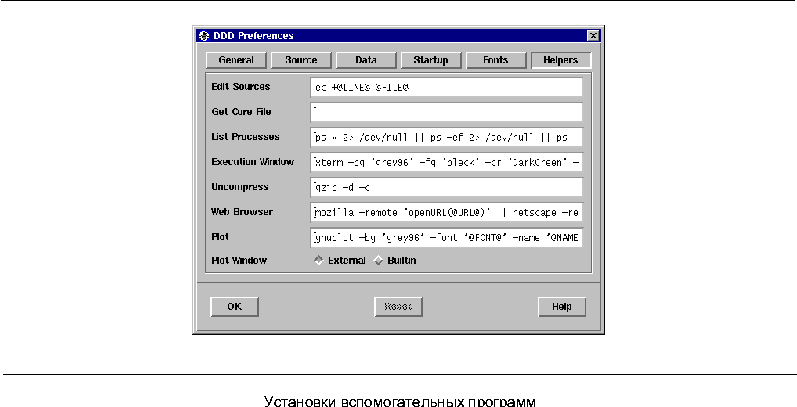Screen dimensions: 797x407
Task: Click the Execution Window xterm command field
Action: point(446,161)
